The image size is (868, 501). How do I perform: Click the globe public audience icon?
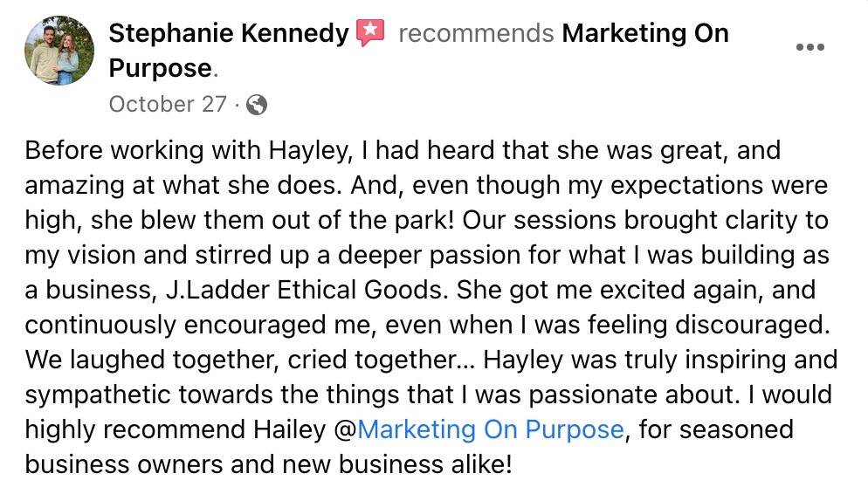257,105
